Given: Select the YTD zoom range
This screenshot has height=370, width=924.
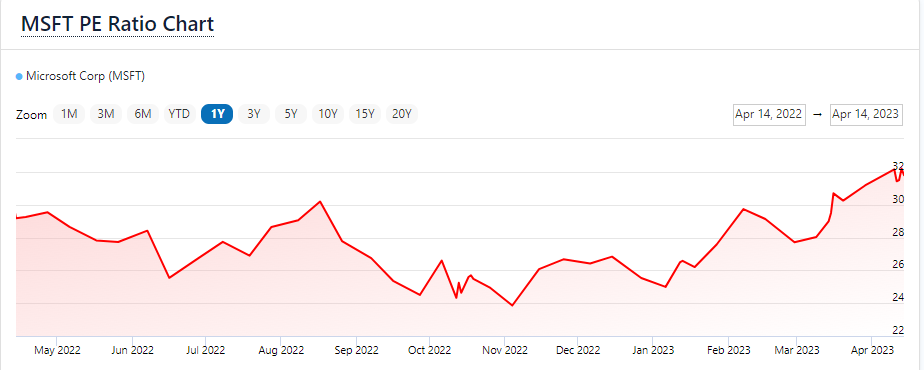Looking at the screenshot, I should point(179,114).
